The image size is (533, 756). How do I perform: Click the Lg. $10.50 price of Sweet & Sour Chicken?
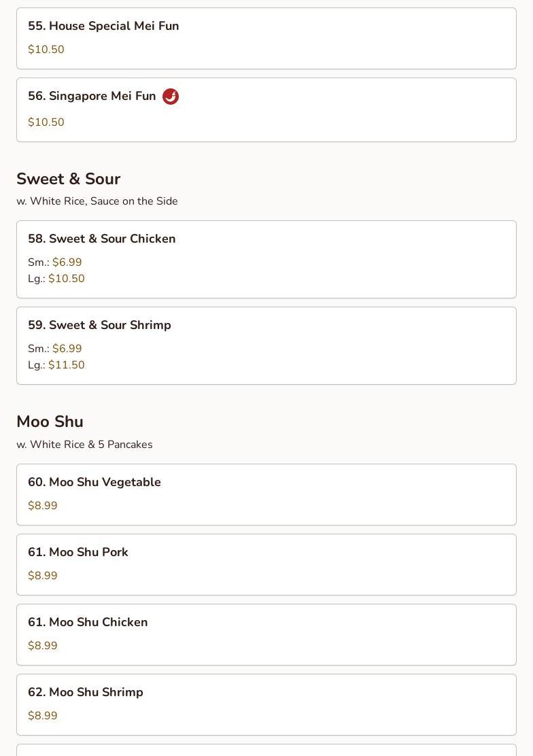click(x=66, y=279)
